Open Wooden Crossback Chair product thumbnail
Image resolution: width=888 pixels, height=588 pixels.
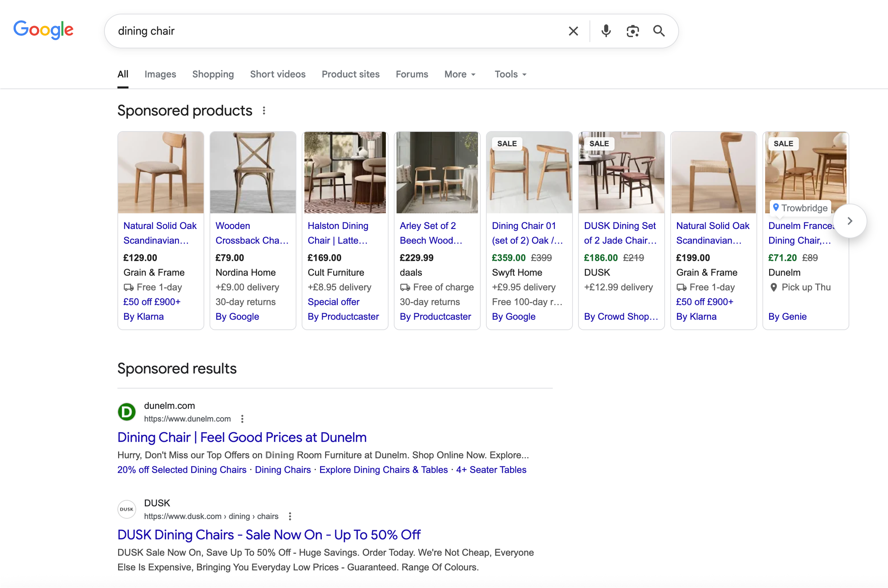[x=253, y=173]
